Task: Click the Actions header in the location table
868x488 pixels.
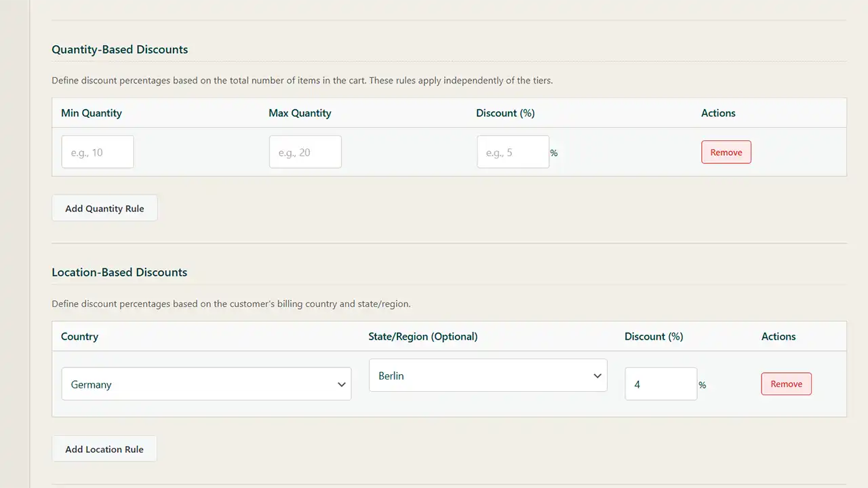Action: click(x=778, y=337)
